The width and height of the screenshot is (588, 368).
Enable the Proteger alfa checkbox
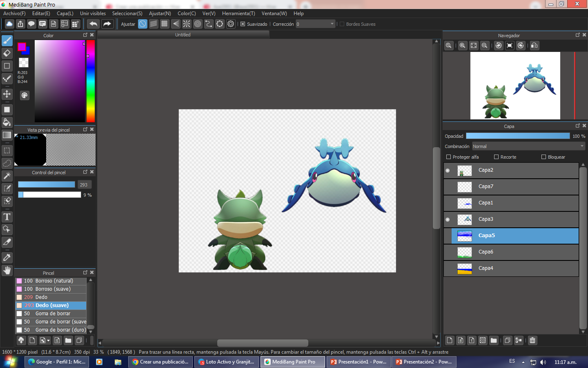click(448, 157)
